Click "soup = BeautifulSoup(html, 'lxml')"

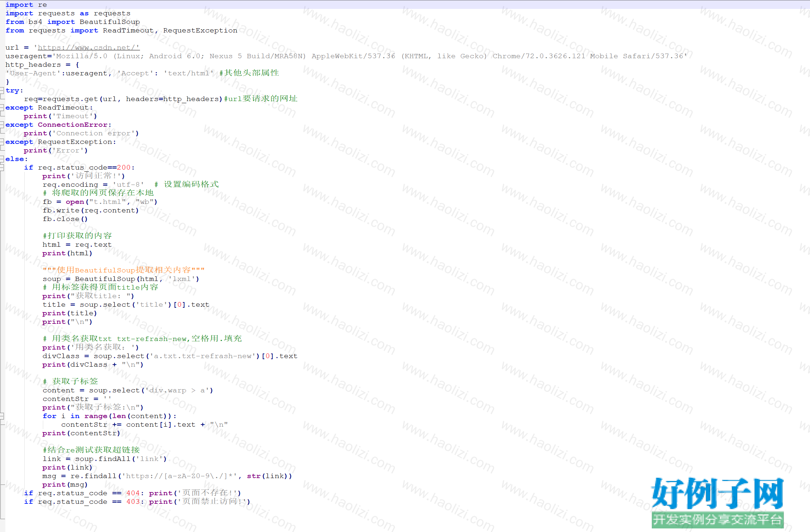(121, 279)
